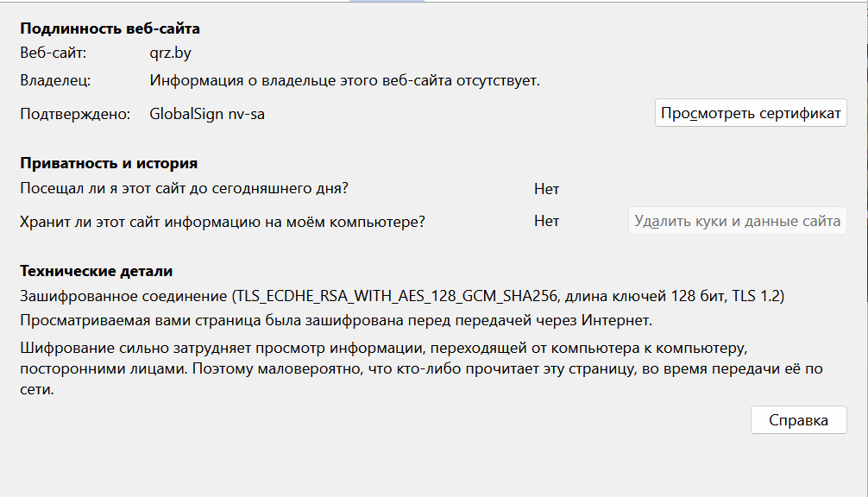The image size is (868, 497).
Task: Click the sentence starting with Просматриваемая вами страница
Action: coord(336,322)
